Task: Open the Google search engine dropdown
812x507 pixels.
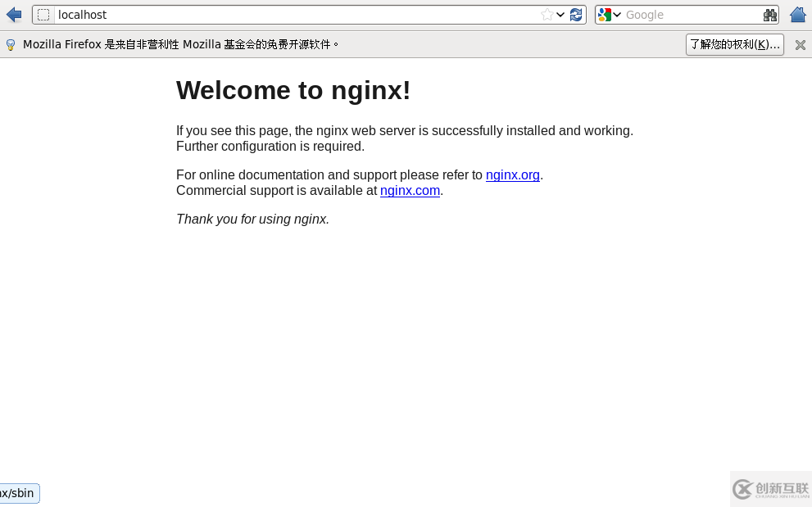Action: tap(610, 15)
